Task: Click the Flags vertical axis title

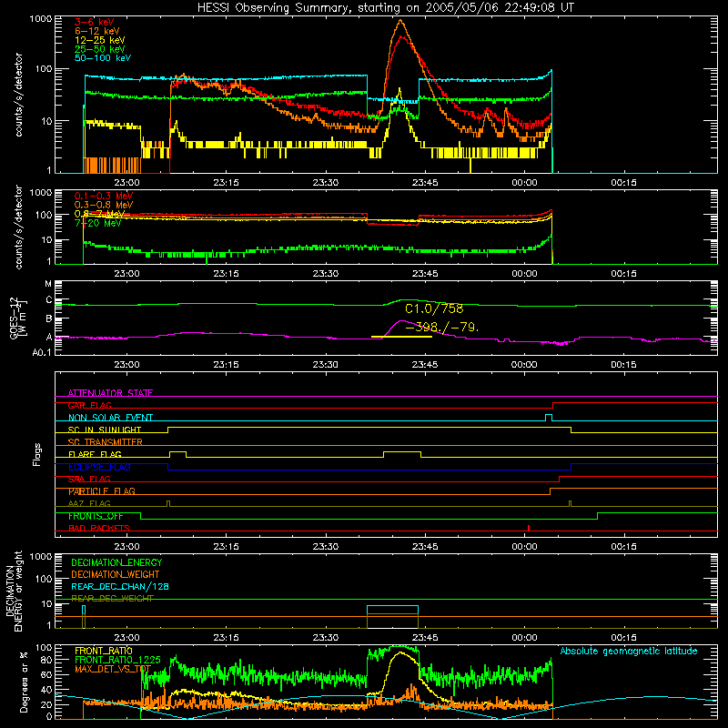Action: point(36,454)
